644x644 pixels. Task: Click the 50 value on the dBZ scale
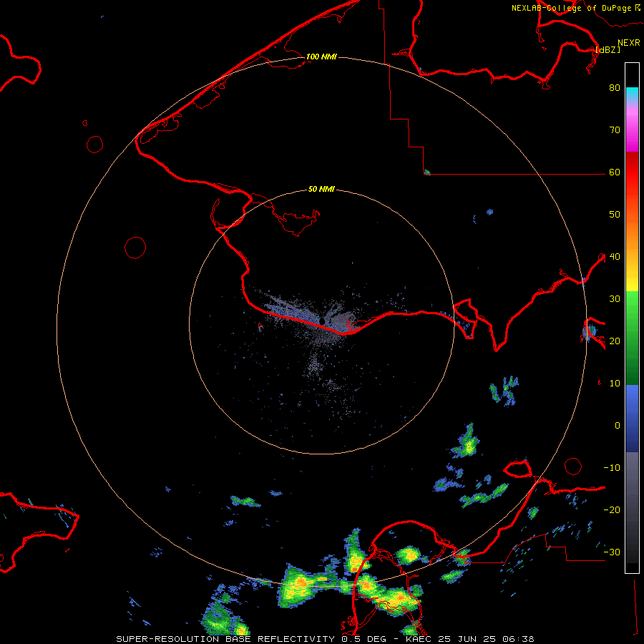tap(615, 215)
